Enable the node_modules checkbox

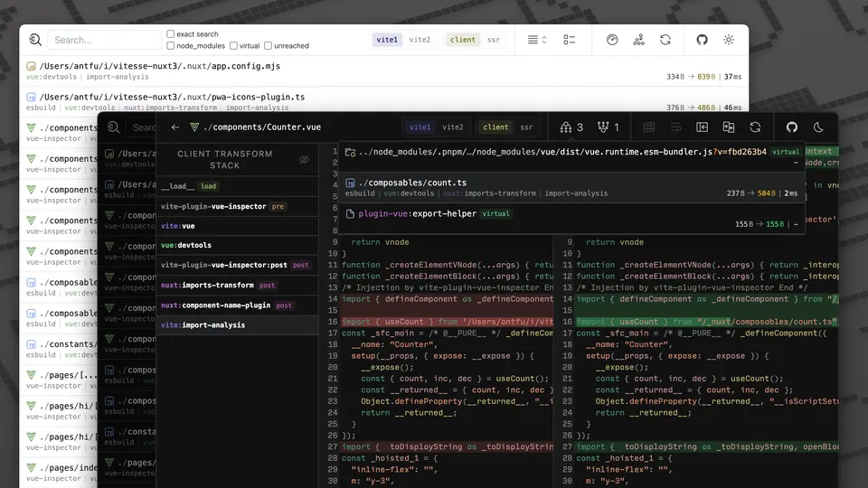[171, 45]
